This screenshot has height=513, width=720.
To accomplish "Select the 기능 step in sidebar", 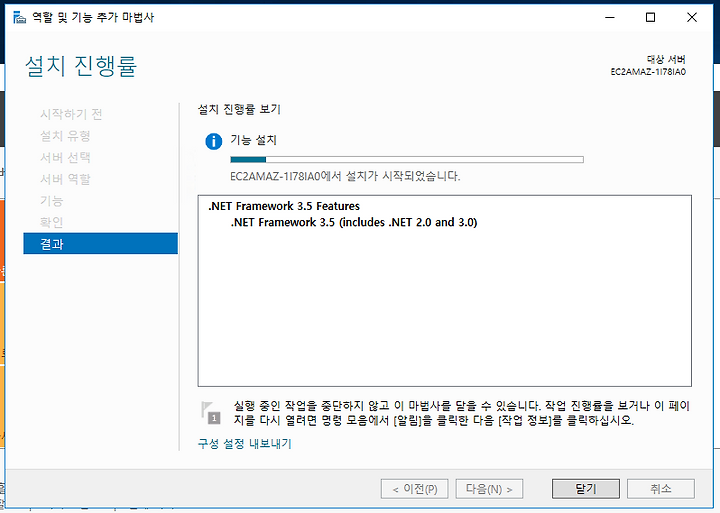I will click(x=51, y=200).
